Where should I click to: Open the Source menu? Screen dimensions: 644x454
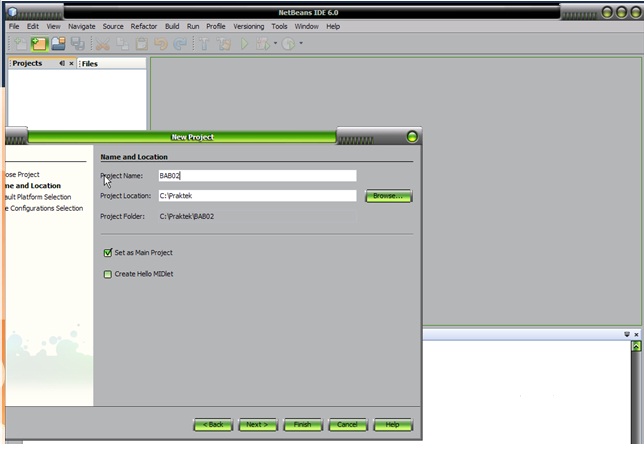(x=113, y=26)
